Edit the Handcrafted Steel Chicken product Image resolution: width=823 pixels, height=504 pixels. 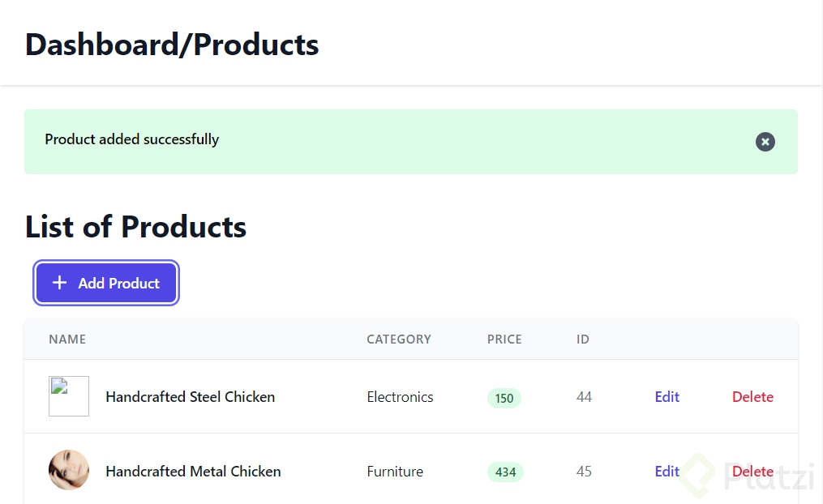[667, 396]
